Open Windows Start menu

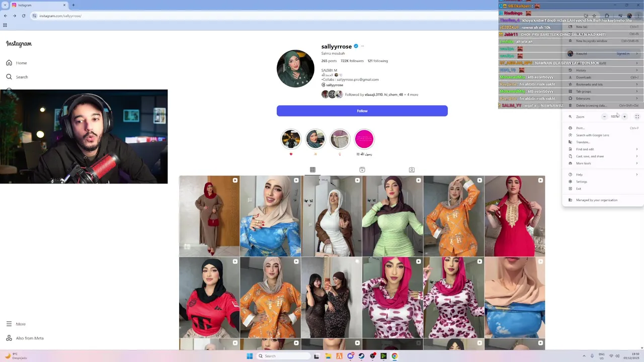pyautogui.click(x=250, y=356)
